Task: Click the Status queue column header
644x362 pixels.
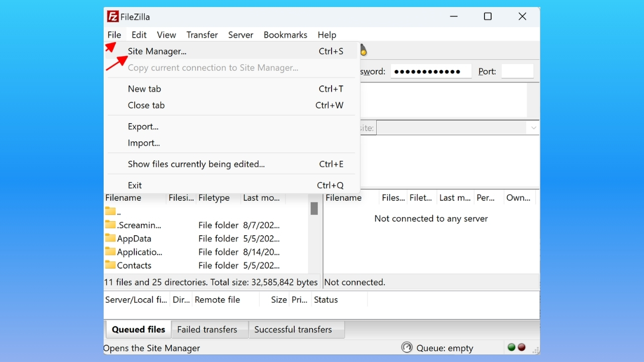Action: tap(340, 300)
